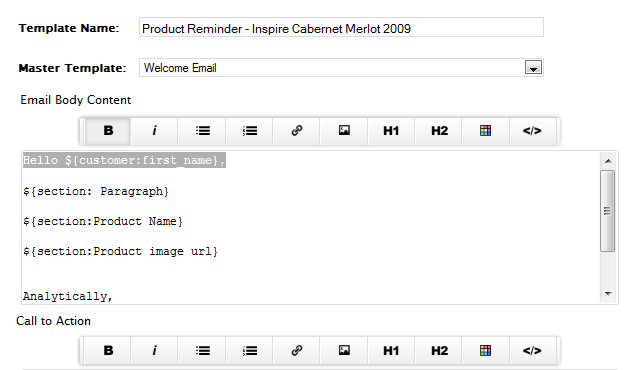This screenshot has height=370, width=625.
Task: Insert an image in Email Body toolbar
Action: [344, 131]
